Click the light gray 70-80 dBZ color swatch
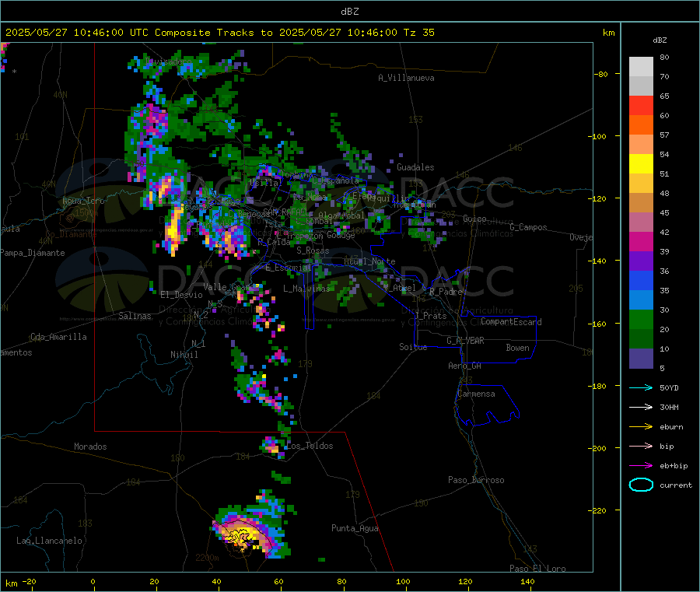This screenshot has width=700, height=592. [641, 67]
